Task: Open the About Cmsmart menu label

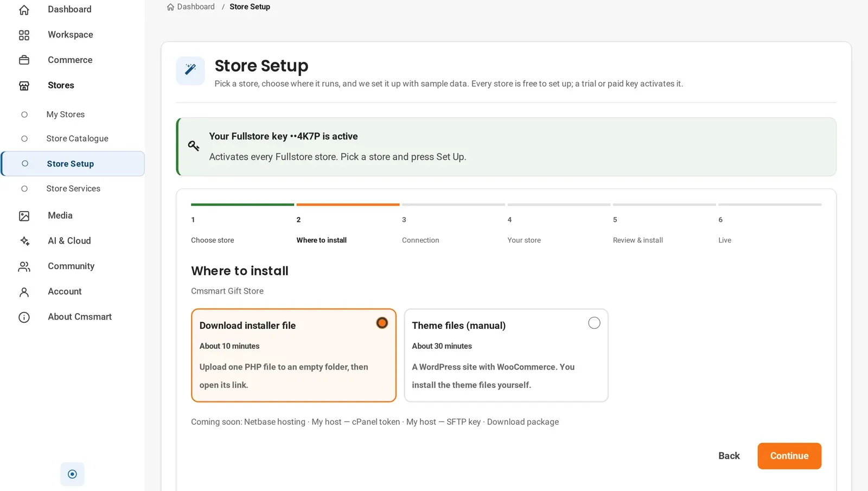Action: tap(80, 317)
